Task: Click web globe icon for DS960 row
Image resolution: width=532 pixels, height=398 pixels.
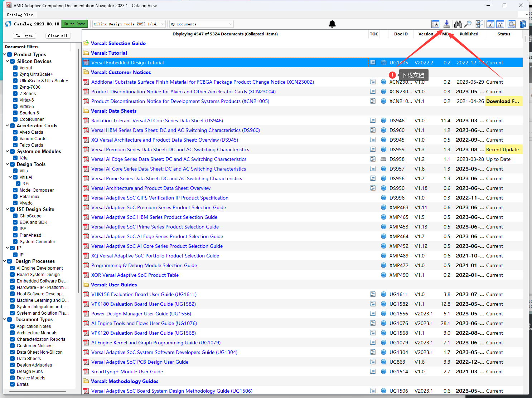Action: coord(383,130)
